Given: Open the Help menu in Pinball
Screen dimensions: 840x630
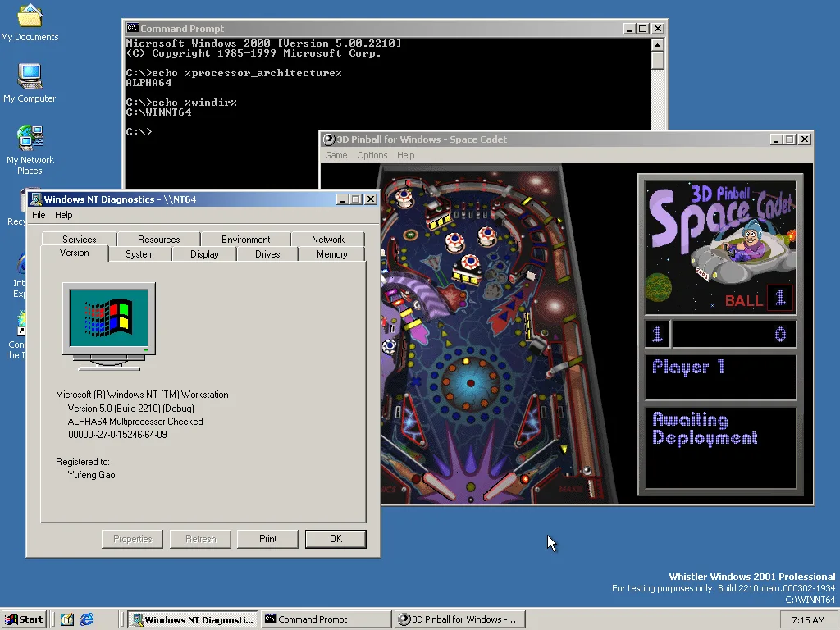Looking at the screenshot, I should [405, 155].
